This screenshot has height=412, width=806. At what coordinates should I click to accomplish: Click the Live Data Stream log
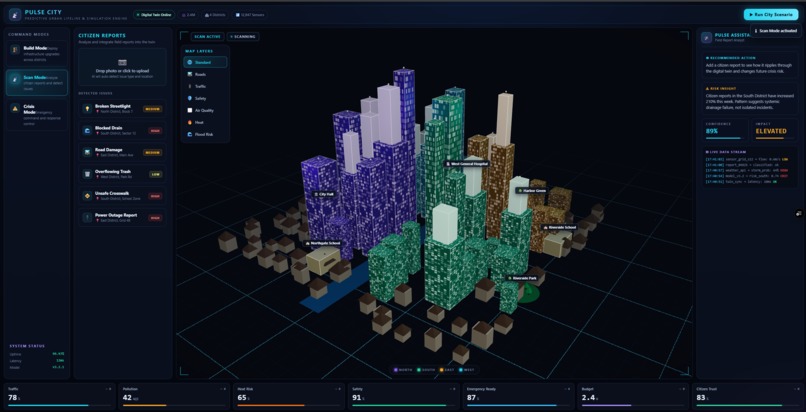[750, 167]
